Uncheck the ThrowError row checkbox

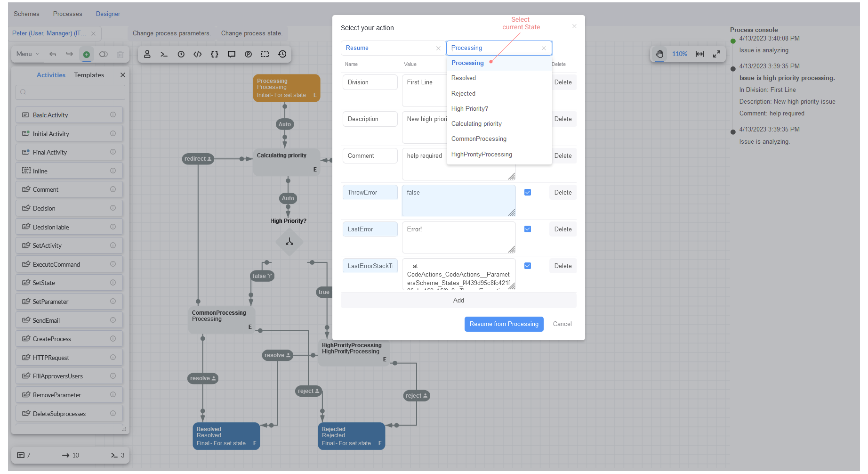point(528,192)
